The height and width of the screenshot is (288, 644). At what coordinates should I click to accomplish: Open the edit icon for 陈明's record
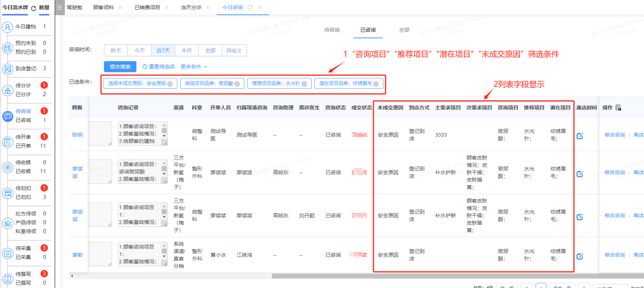pyautogui.click(x=580, y=136)
